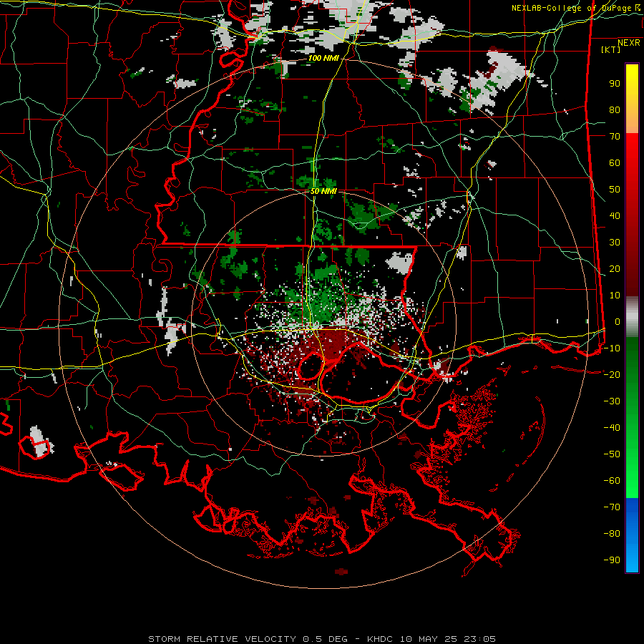The height and width of the screenshot is (644, 644).
Task: Click the -60 legend value
Action: tap(612, 481)
